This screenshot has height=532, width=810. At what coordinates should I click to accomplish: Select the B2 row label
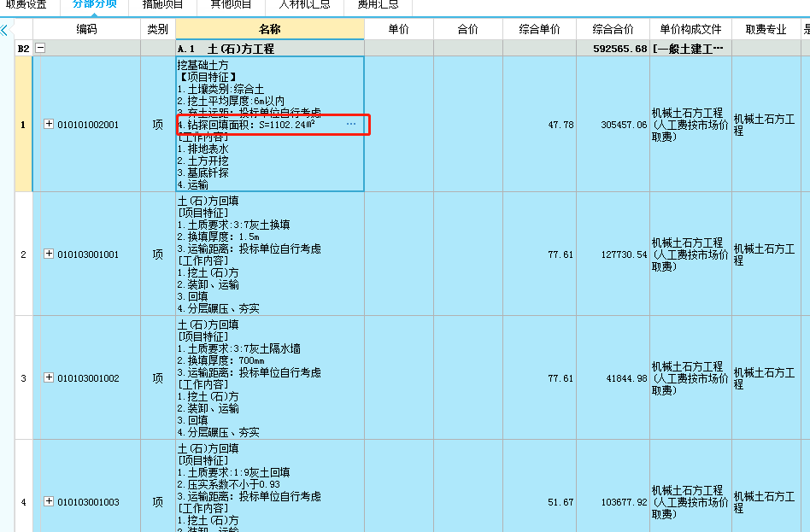point(23,49)
